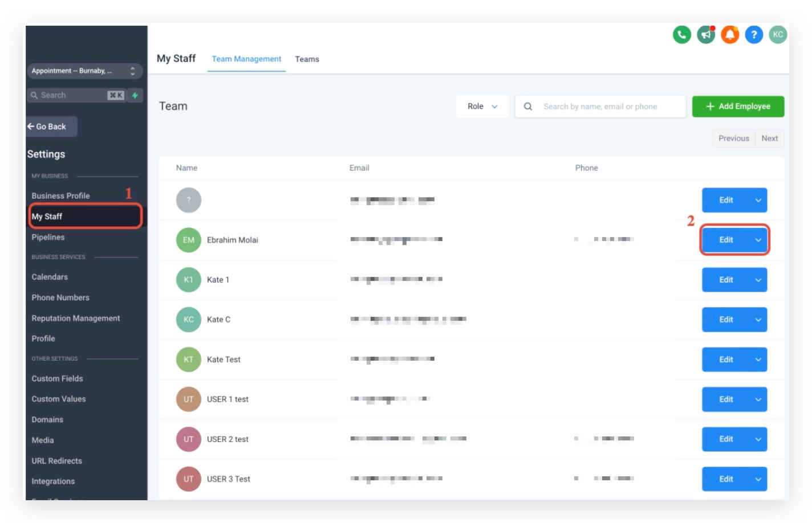Click Edit for USER 2 test
812x523 pixels.
pyautogui.click(x=726, y=439)
